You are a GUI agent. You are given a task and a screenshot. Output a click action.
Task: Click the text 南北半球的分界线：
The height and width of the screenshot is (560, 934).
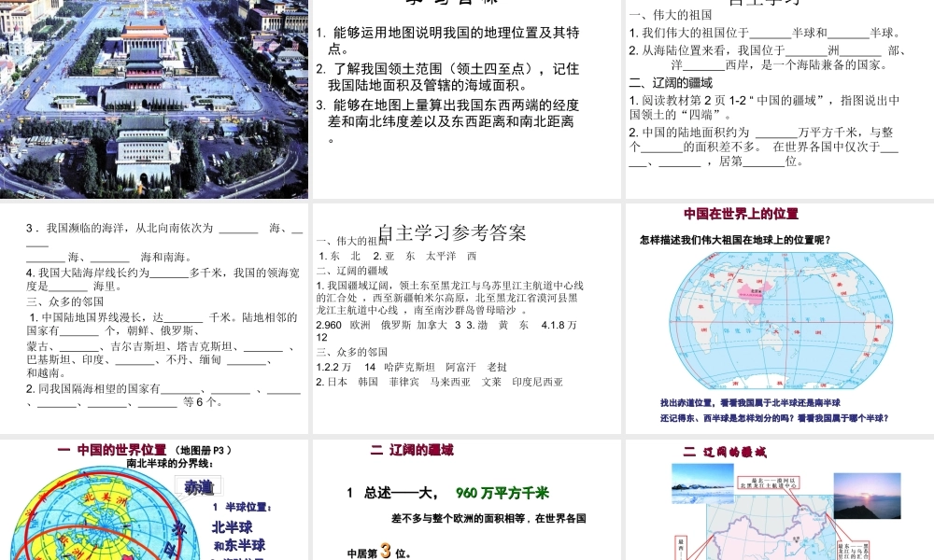170,463
